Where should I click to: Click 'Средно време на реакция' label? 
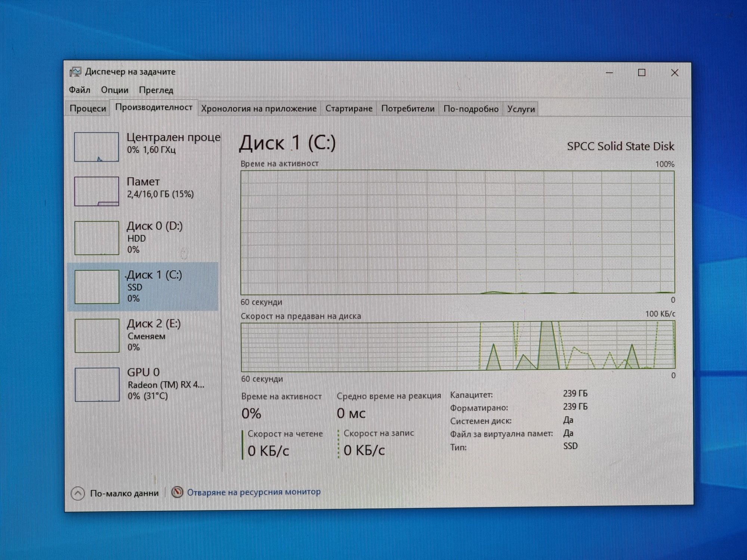(x=389, y=396)
